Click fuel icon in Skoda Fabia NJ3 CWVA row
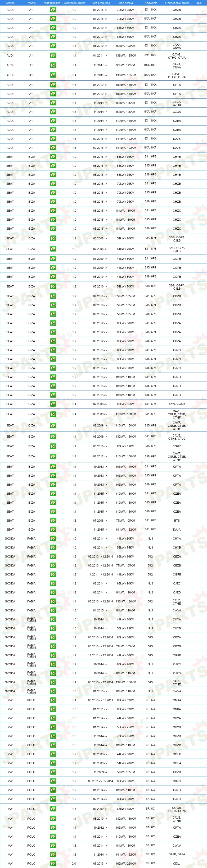Viewport: 207px width, 868px height. 53,610
